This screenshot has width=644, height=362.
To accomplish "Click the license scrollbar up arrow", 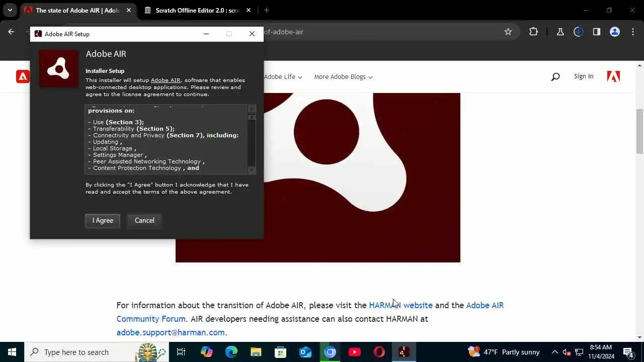I will (x=252, y=109).
